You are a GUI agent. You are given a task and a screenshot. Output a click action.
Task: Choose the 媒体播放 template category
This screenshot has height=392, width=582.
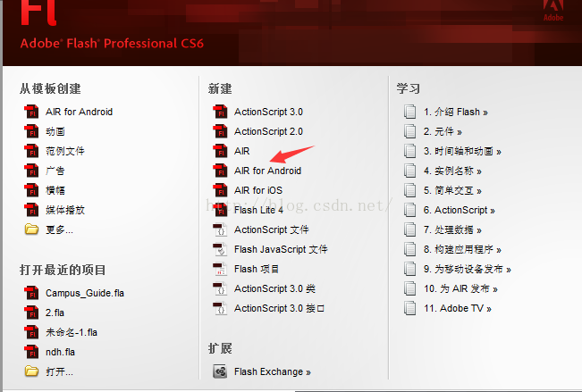coord(65,210)
